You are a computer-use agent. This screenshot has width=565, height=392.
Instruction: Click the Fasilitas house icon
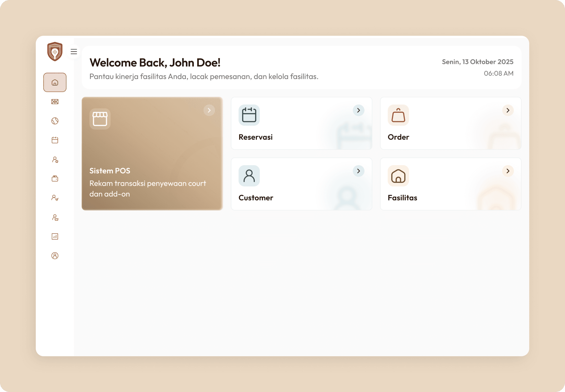398,176
